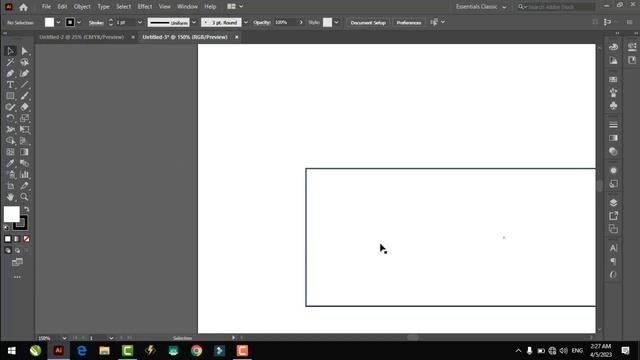Open the Essentials Classic workspace switcher

coord(480,7)
